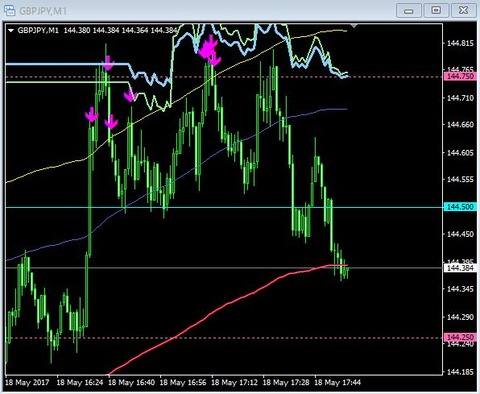Expand the GBPJPY,M1 symbol dropdown triangle
This screenshot has width=480, height=394.
click(x=11, y=31)
